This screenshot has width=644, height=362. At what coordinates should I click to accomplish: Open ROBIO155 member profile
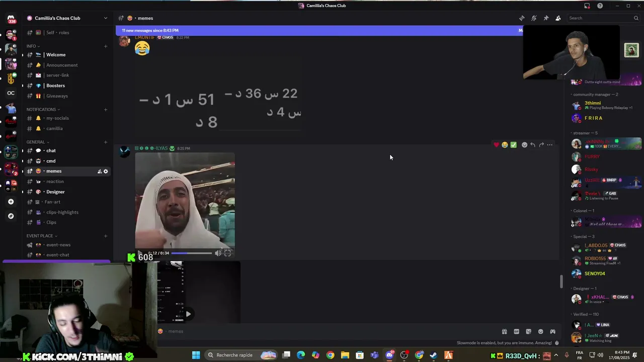tap(606, 260)
